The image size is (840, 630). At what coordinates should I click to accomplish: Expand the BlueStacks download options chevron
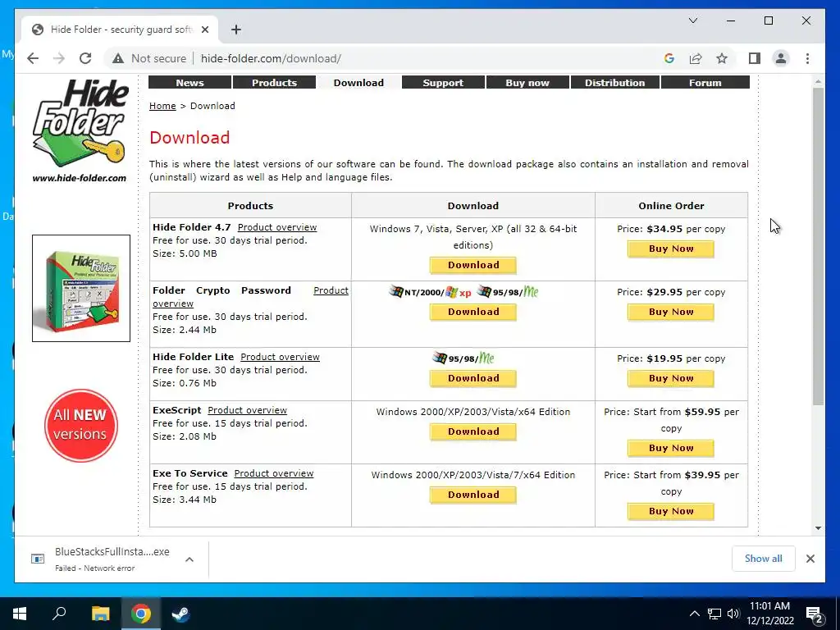point(189,559)
